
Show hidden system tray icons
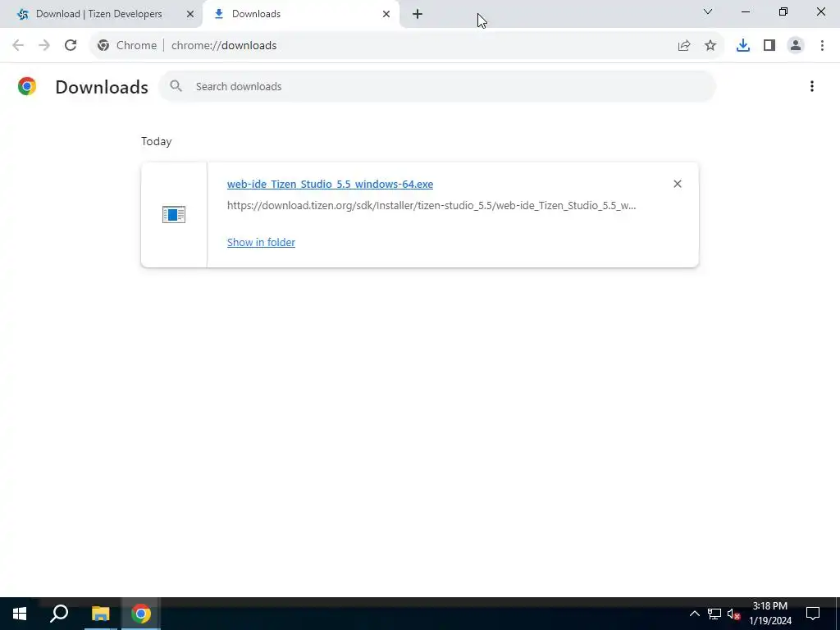pos(694,614)
